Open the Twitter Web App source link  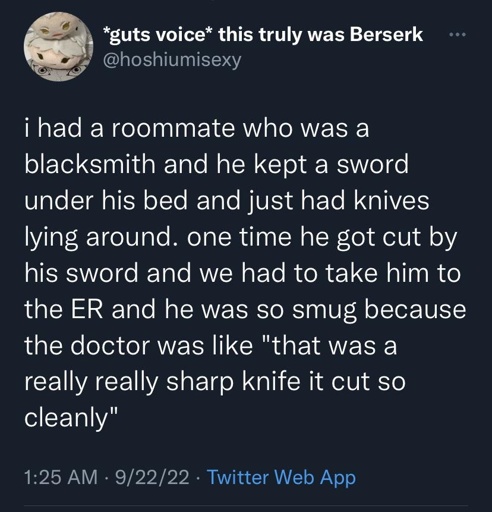click(x=282, y=477)
